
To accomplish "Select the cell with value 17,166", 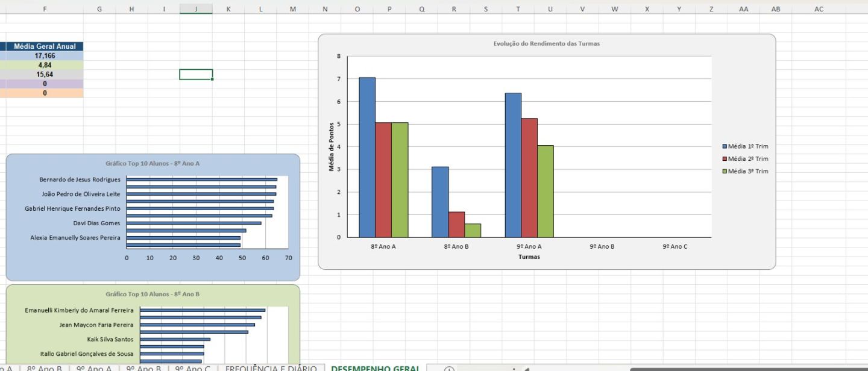I will 45,55.
